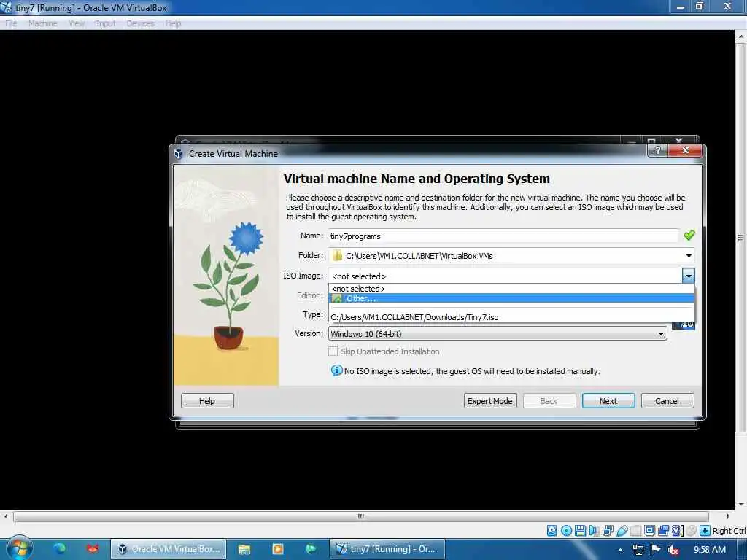
Task: Click the 'Other...' image icon in the ISO list
Action: [337, 298]
